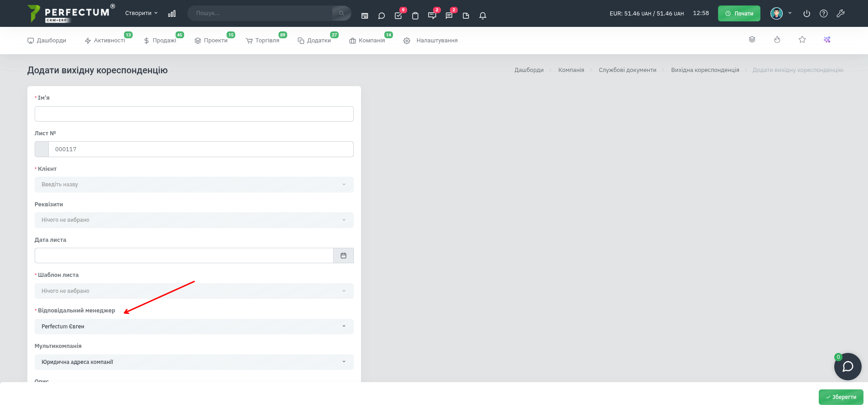Viewport: 868px width, 409px height.
Task: Open the floating chat bubble widget
Action: click(848, 367)
